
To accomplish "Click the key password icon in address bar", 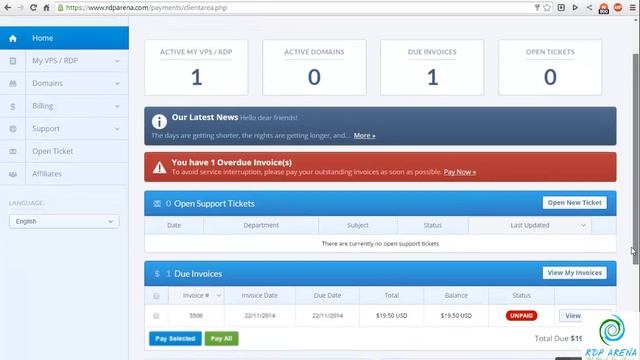I will coord(537,7).
